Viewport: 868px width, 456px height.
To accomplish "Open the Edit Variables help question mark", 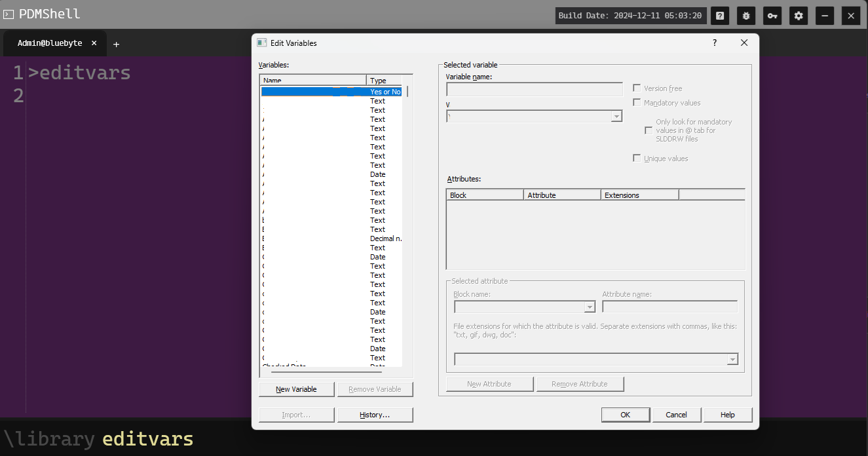I will pos(714,42).
